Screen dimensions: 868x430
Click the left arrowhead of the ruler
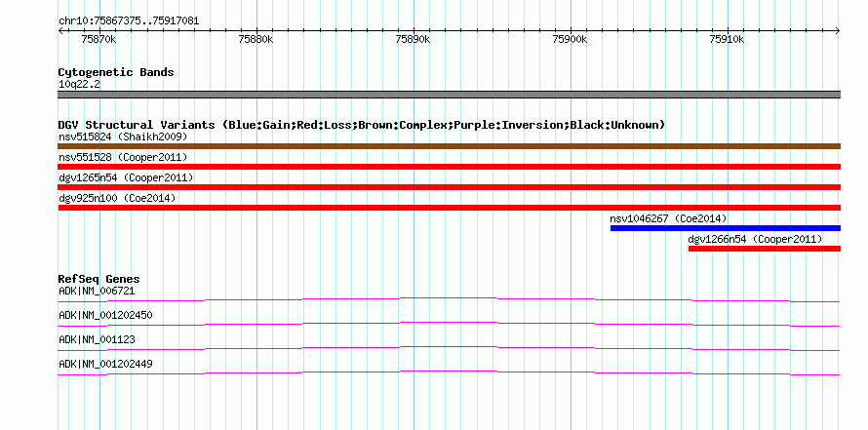[x=60, y=30]
